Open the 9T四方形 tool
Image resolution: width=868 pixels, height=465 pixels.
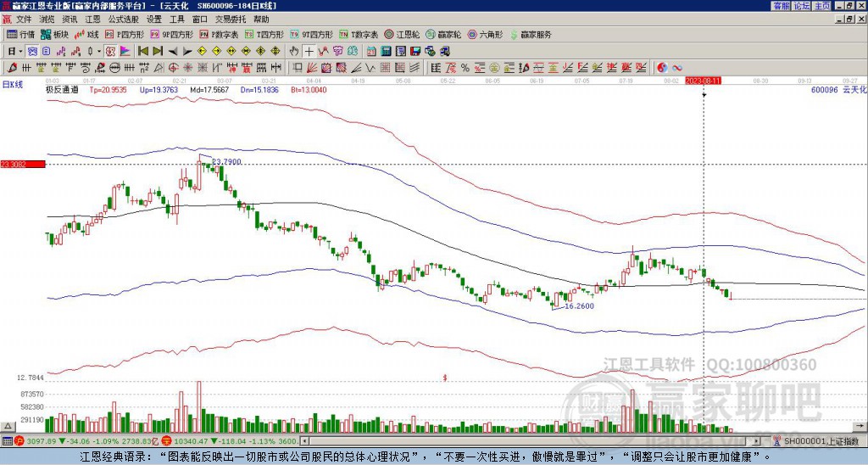[x=312, y=34]
